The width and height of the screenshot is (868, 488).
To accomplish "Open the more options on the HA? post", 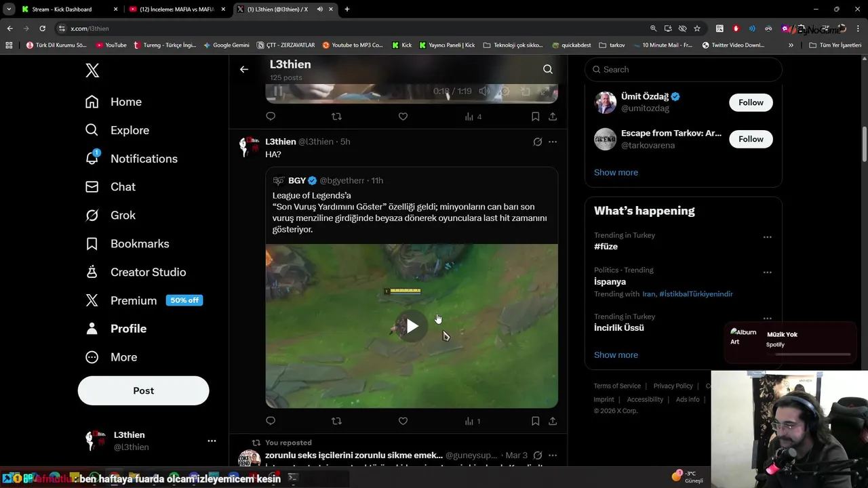I will [553, 142].
